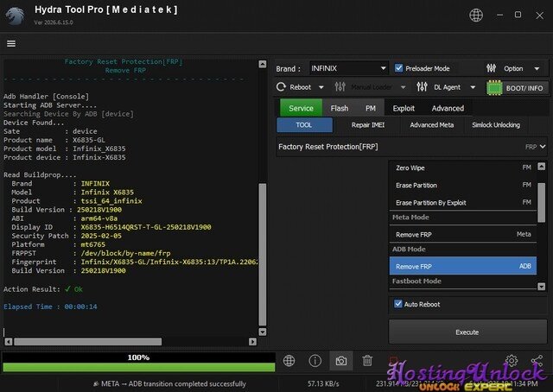Select Erase Partition By Exploit option

click(x=463, y=203)
